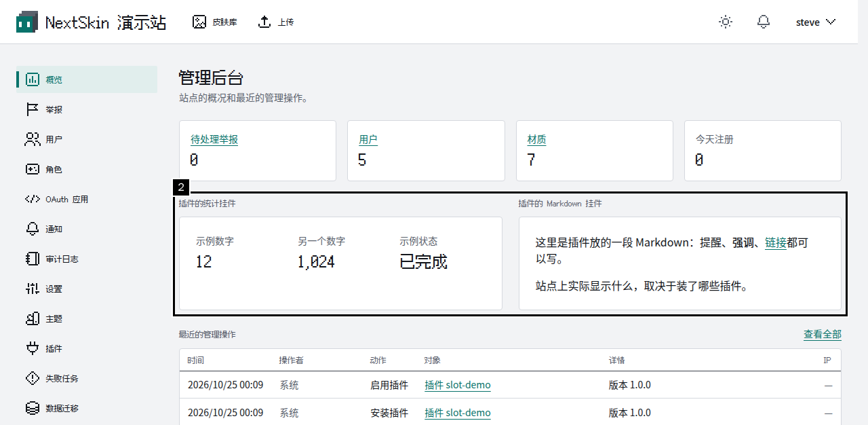
Task: Click the 用户 people icon
Action: 33,139
